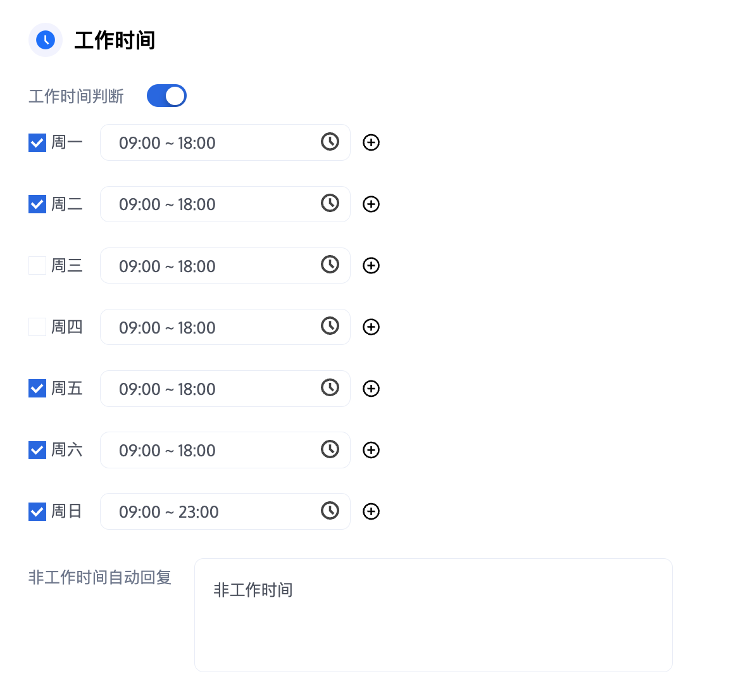Click the clock icon in 周六 row
Image resolution: width=743 pixels, height=700 pixels.
pyautogui.click(x=330, y=449)
